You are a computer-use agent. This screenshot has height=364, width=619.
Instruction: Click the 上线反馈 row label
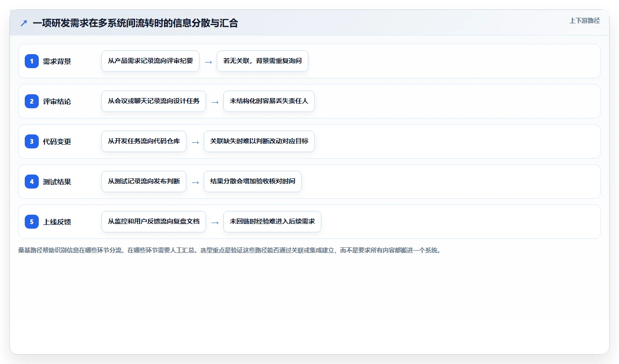point(57,222)
